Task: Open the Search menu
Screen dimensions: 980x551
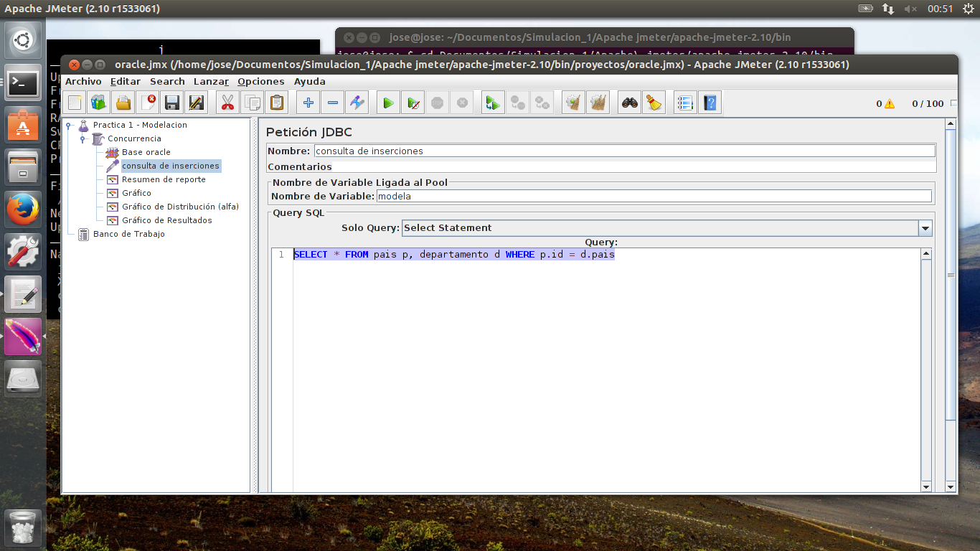Action: point(167,82)
